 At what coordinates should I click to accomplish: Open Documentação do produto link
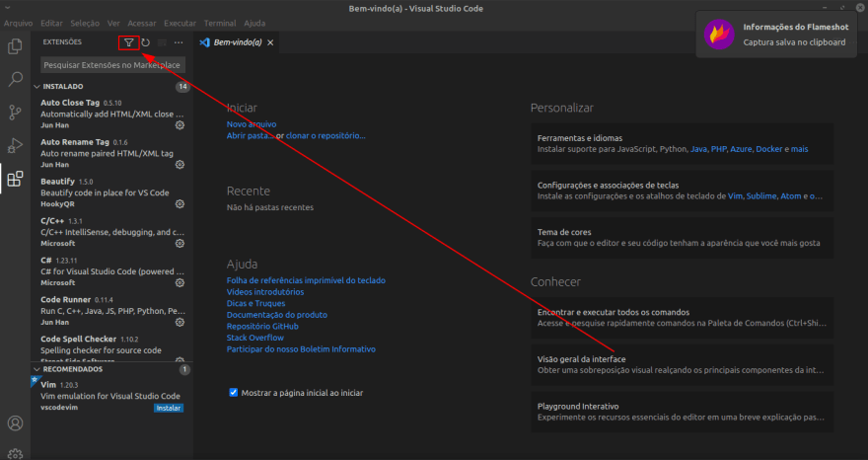tap(277, 315)
